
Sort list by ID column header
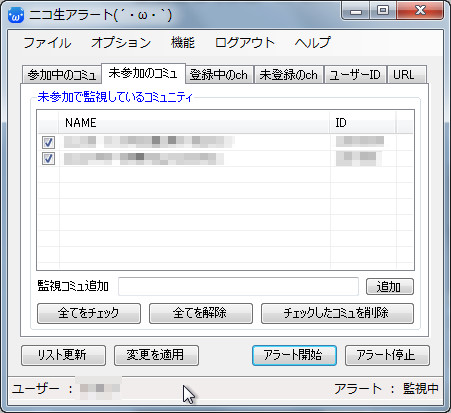coord(363,123)
